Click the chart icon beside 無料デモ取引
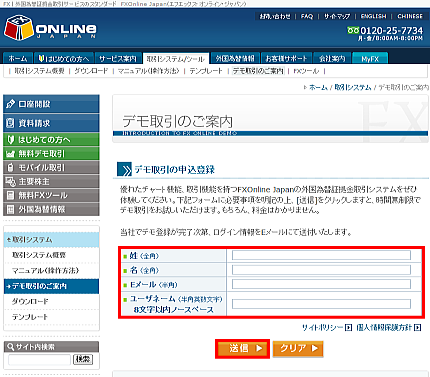 click(10, 154)
